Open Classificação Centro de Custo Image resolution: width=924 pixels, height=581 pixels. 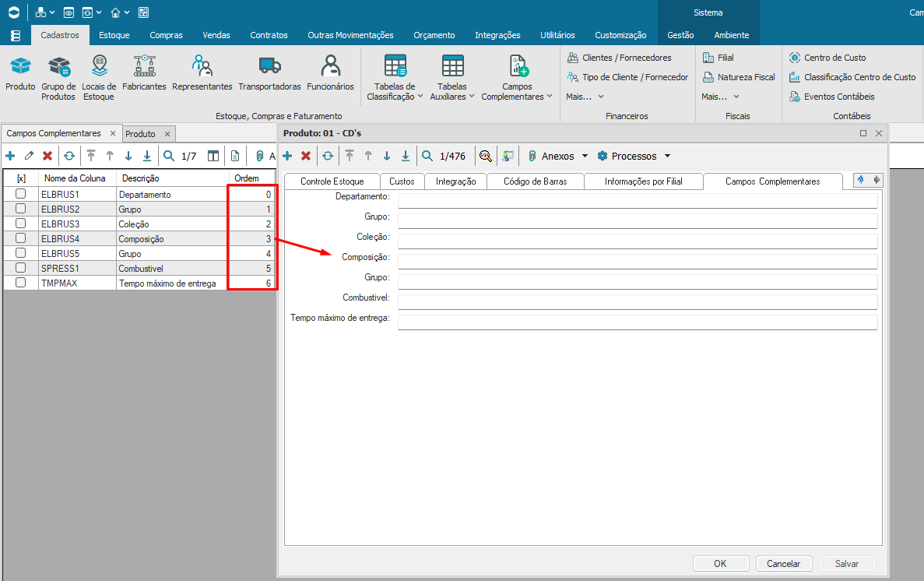point(852,77)
